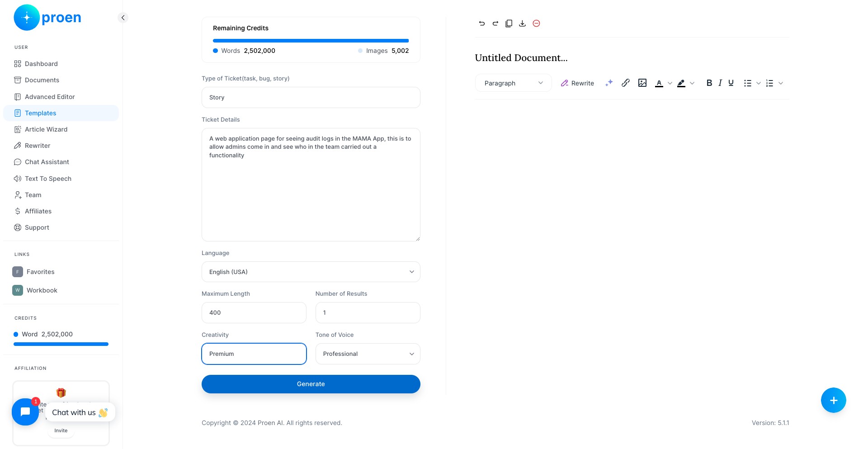Open the Tone of Voice Professional dropdown
The height and width of the screenshot is (449, 868).
tap(368, 354)
